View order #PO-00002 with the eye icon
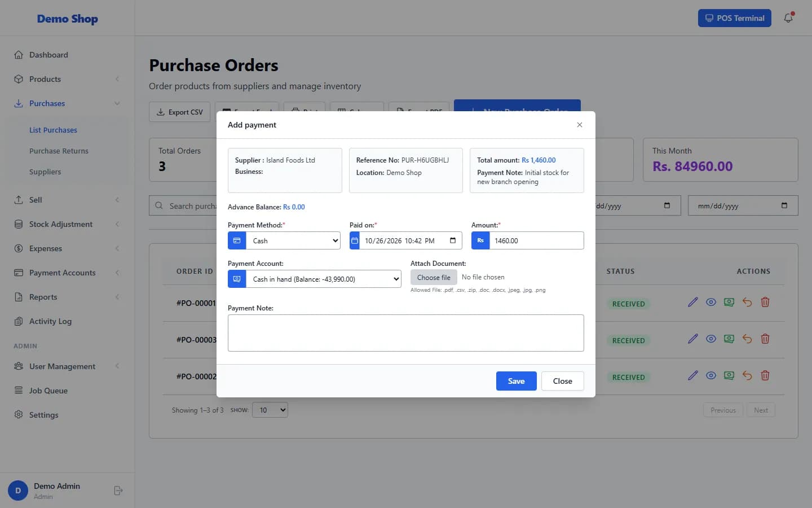Viewport: 812px width, 508px height. [x=711, y=375]
